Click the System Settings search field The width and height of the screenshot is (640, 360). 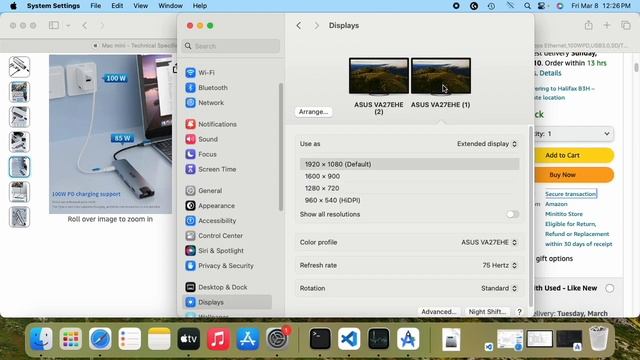[231, 46]
